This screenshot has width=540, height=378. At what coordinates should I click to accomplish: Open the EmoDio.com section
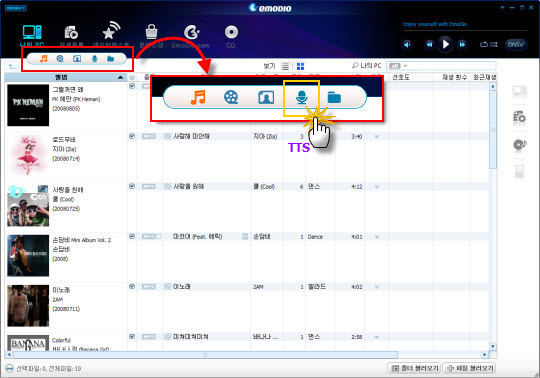tap(190, 36)
